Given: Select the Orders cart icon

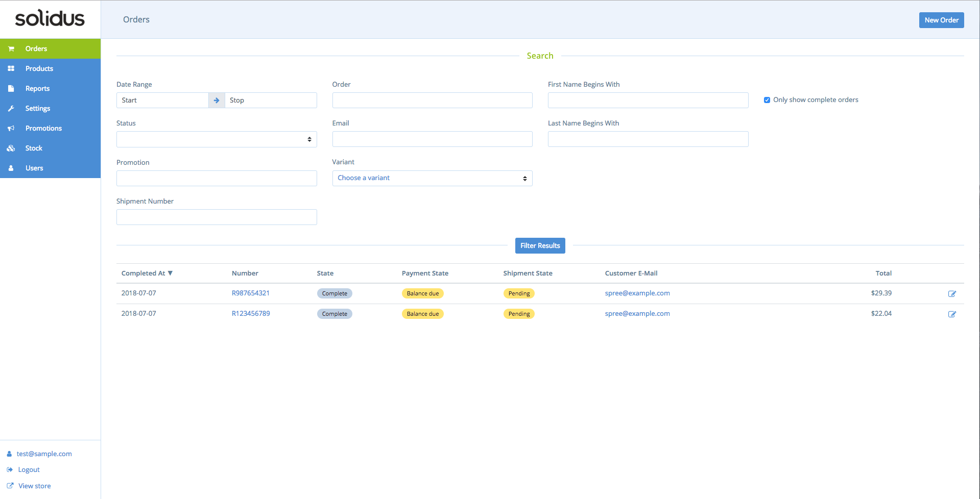Looking at the screenshot, I should tap(11, 48).
